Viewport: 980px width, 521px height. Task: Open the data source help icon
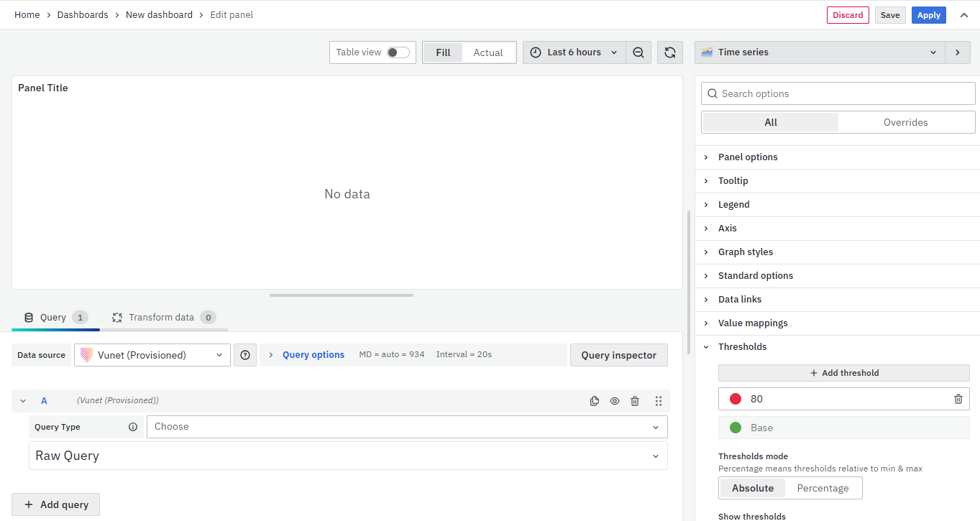tap(245, 355)
